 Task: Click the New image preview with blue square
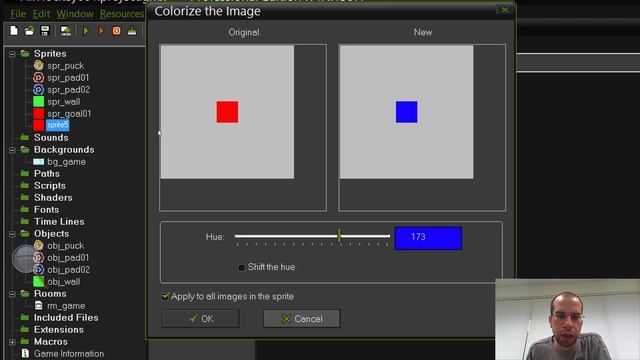tap(407, 112)
